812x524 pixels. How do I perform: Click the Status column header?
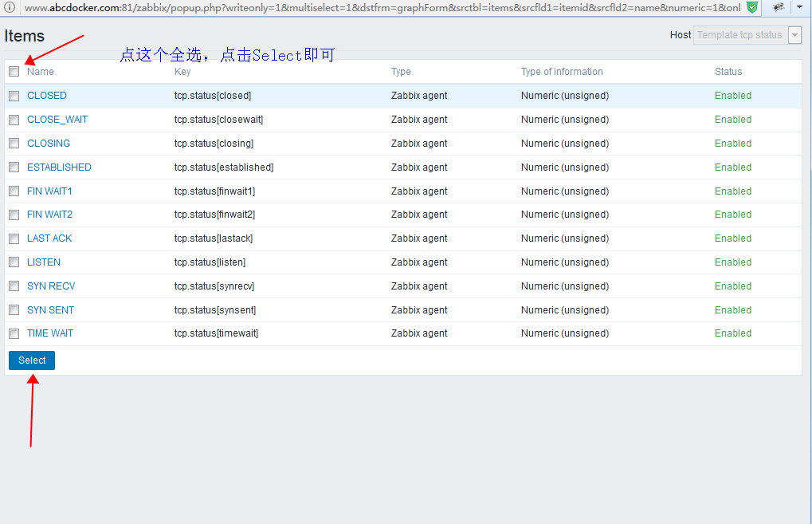tap(728, 71)
